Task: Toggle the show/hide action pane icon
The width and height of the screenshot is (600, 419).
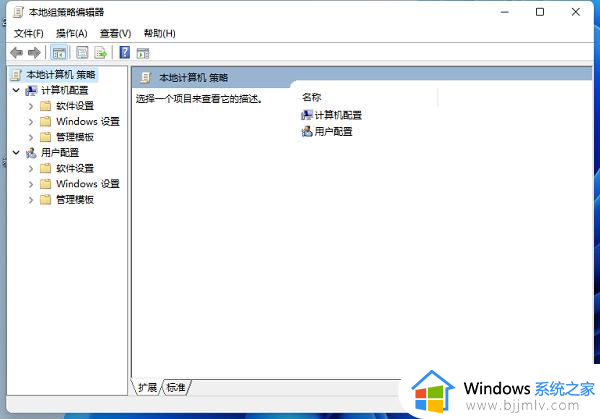Action: (143, 53)
